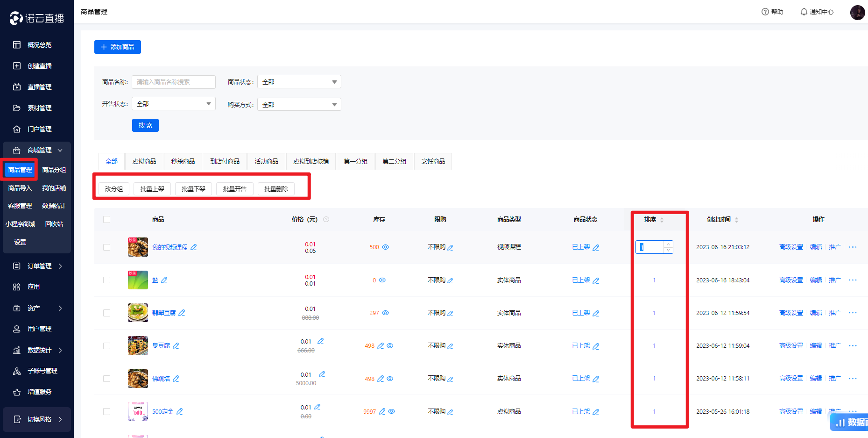Click the 添加商品 button
The width and height of the screenshot is (868, 438).
[118, 47]
